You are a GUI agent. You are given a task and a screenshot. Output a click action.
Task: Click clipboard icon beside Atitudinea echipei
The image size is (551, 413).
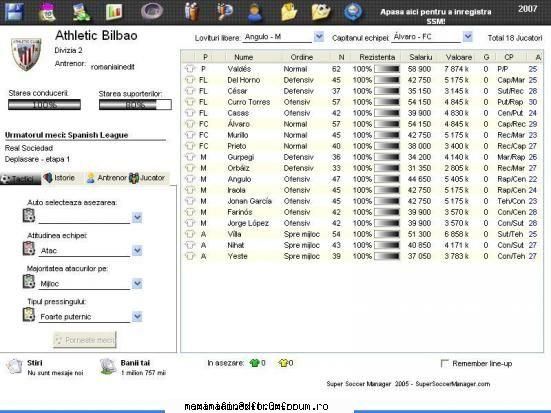(x=29, y=249)
